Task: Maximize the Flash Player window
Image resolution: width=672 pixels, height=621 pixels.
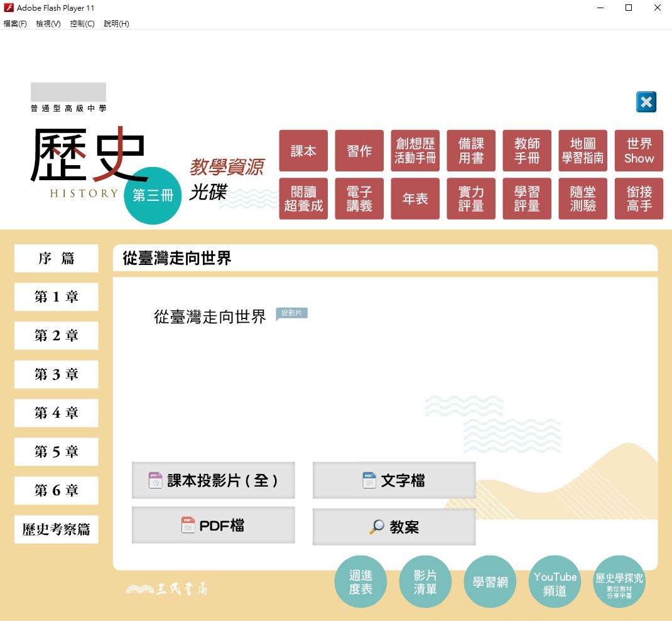Action: click(629, 8)
